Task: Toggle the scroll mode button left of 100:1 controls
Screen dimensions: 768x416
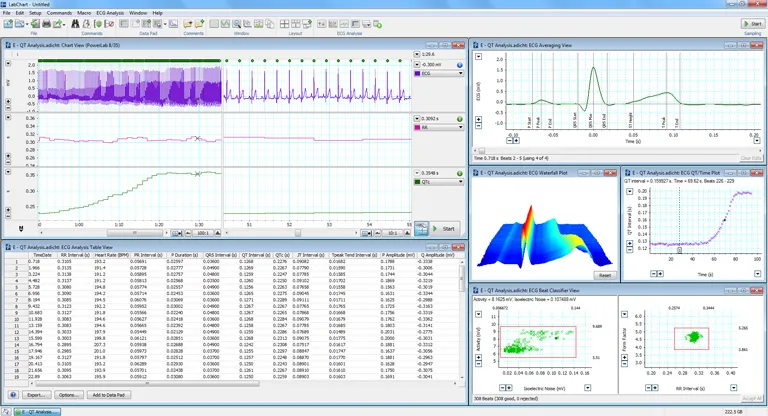Action: click(x=177, y=233)
